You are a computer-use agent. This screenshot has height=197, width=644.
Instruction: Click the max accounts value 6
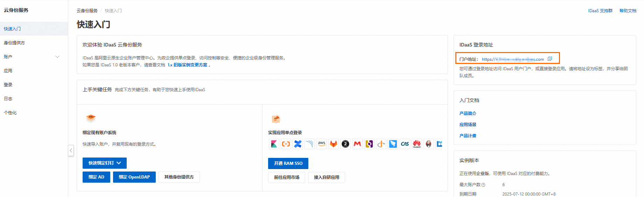504,185
